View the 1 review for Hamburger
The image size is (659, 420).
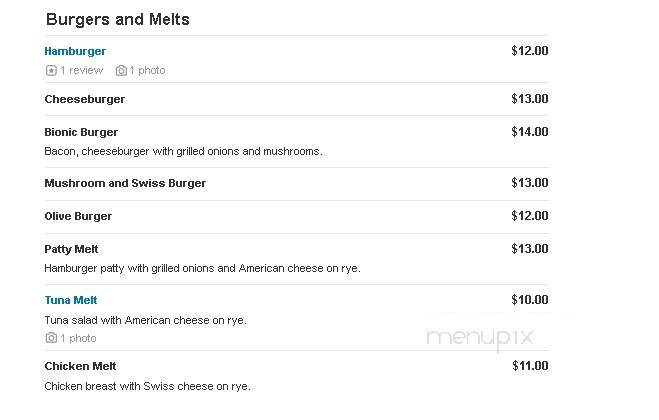[x=82, y=70]
